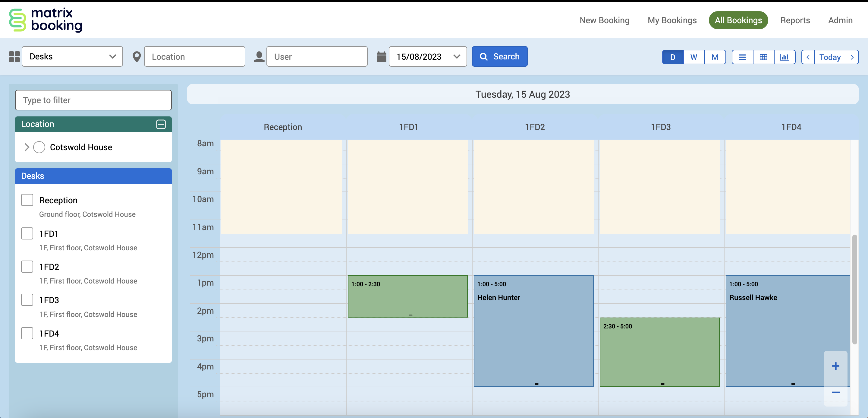This screenshot has width=868, height=418.
Task: Click the Today button
Action: tap(830, 57)
